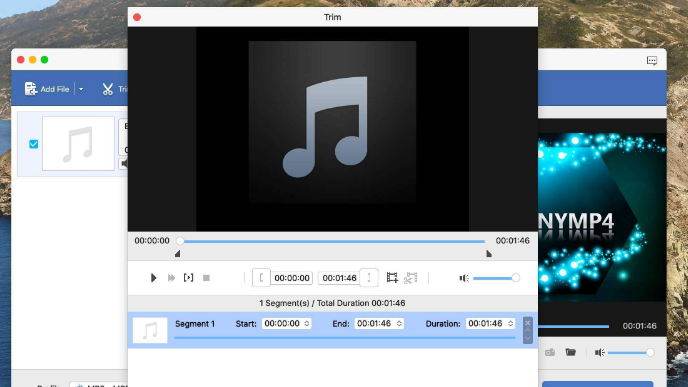Stop playback in the Trim window

pyautogui.click(x=206, y=278)
